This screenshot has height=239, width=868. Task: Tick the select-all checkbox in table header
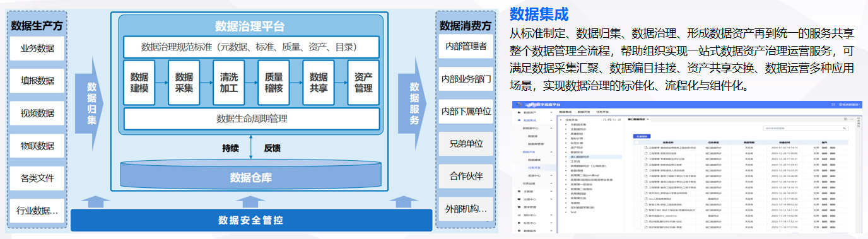click(636, 143)
